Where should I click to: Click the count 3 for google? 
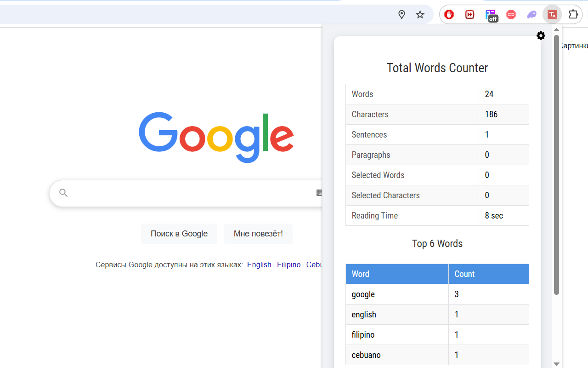tap(457, 294)
